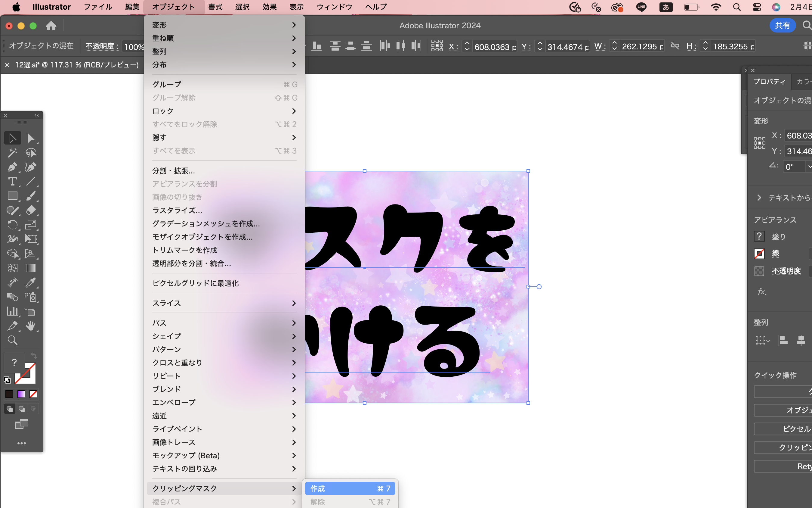
Task: Collapse the toolbar with the double chevron
Action: 36,115
